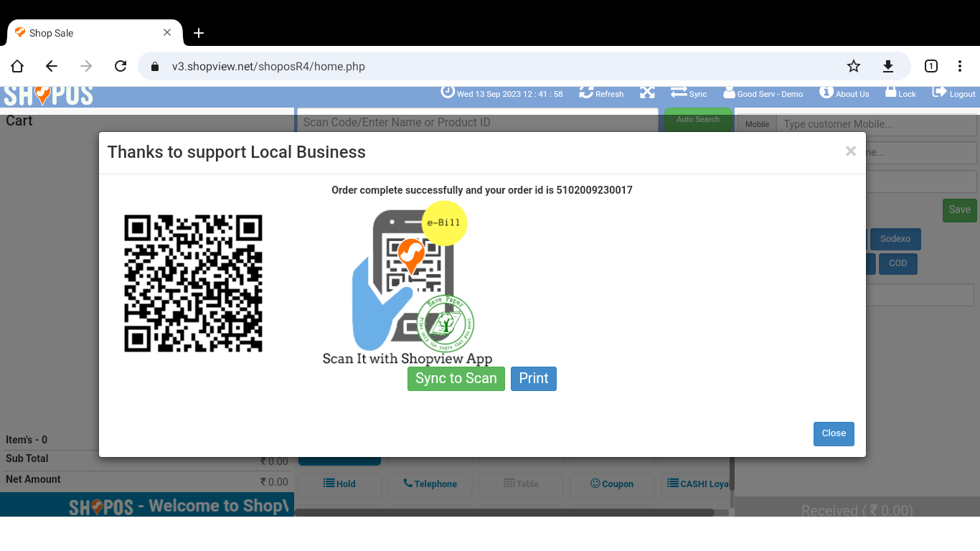Click the Close button in dialog footer

(x=833, y=433)
